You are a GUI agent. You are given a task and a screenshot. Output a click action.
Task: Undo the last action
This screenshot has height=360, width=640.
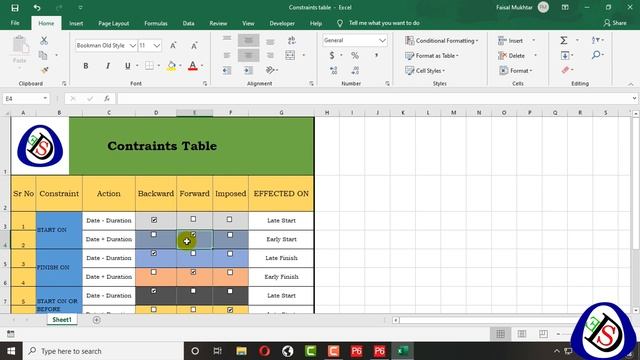coord(37,8)
